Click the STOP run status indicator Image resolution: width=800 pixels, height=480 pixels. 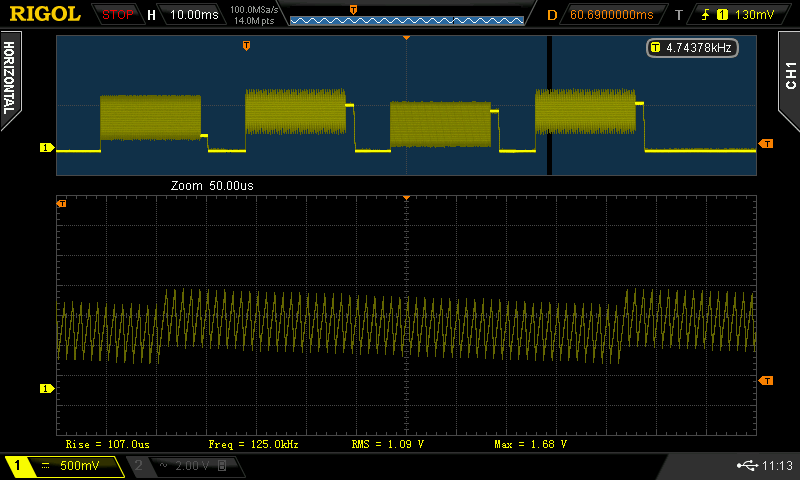pyautogui.click(x=117, y=15)
